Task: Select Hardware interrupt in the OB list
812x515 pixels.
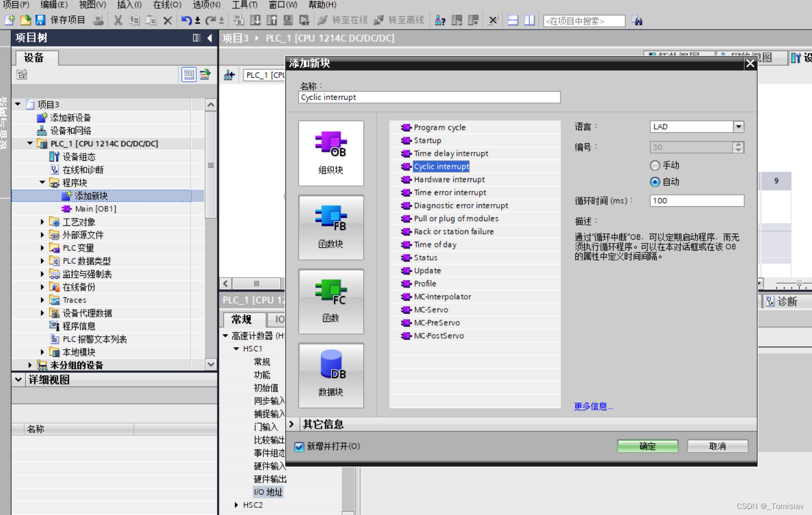Action: click(450, 179)
